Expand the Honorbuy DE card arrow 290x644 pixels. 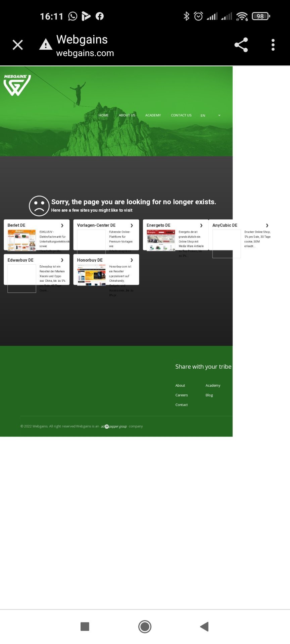click(132, 260)
